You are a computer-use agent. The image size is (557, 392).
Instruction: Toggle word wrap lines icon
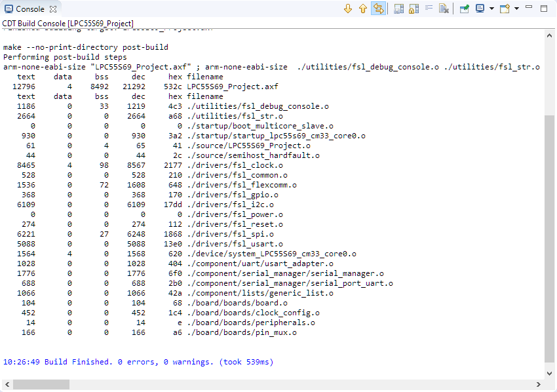click(x=429, y=8)
